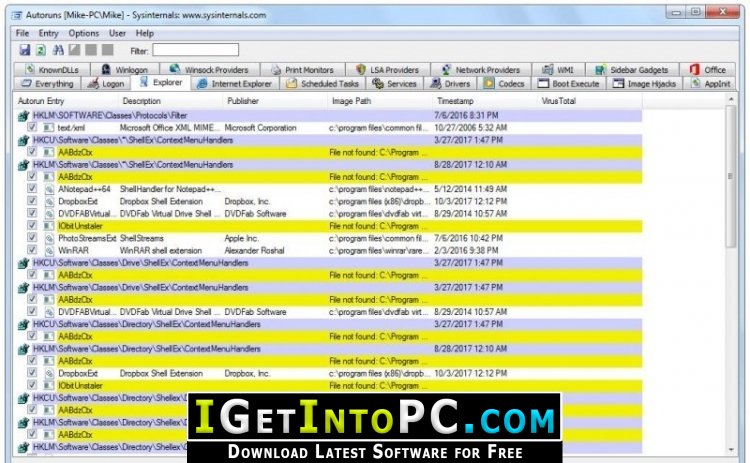Click into the Filter text field
The width and height of the screenshot is (750, 463).
(x=196, y=50)
